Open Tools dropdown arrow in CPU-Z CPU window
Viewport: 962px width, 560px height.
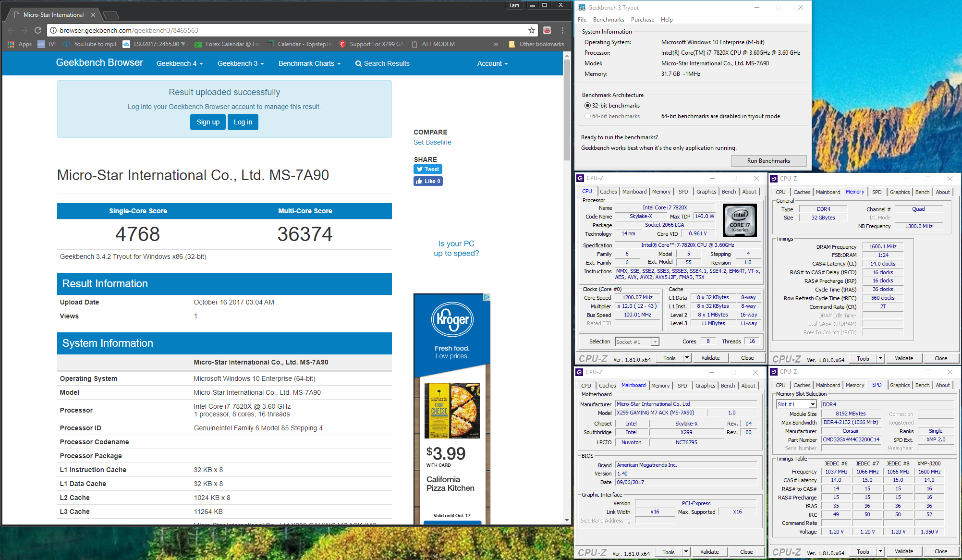coord(687,358)
